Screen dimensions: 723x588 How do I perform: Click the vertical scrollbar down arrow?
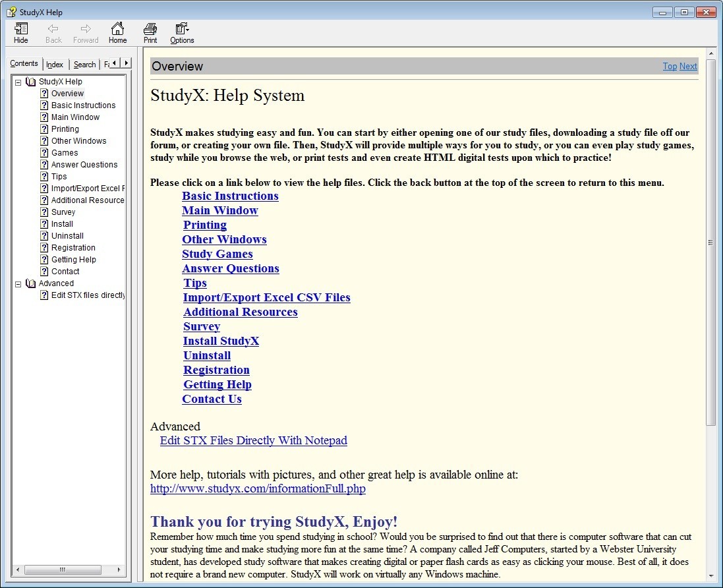(711, 577)
